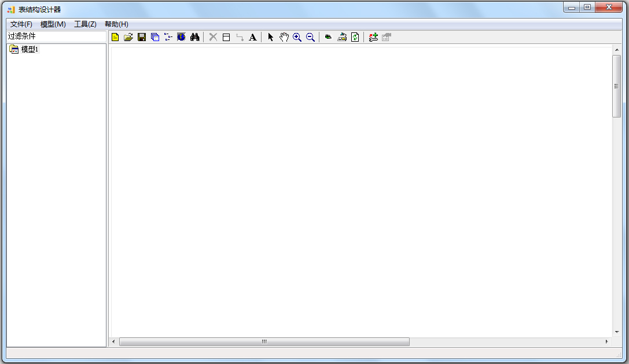Select the 模型1 tree node

click(30, 49)
